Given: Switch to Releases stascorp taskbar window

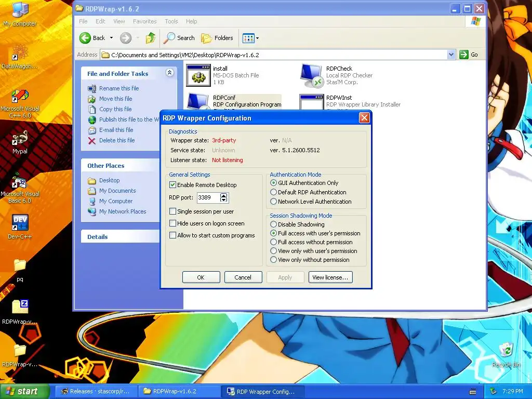Looking at the screenshot, I should pos(96,391).
